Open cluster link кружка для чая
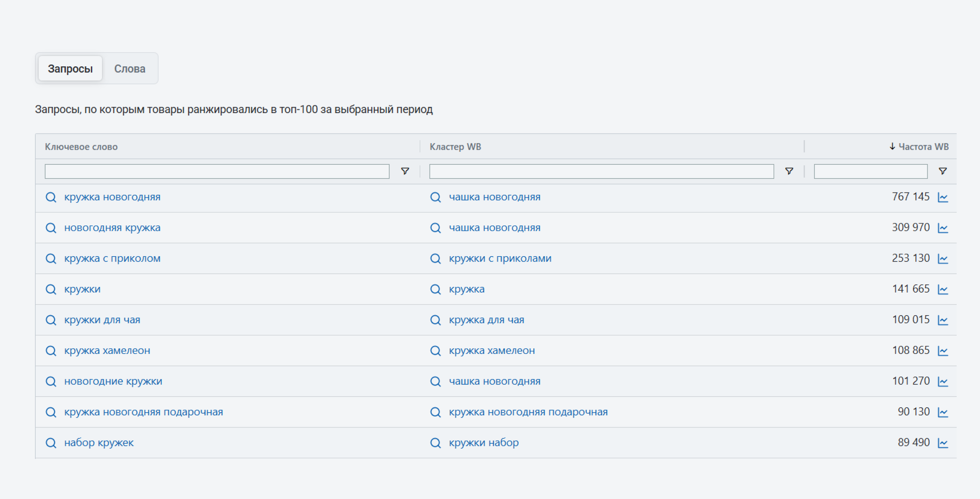 click(486, 320)
